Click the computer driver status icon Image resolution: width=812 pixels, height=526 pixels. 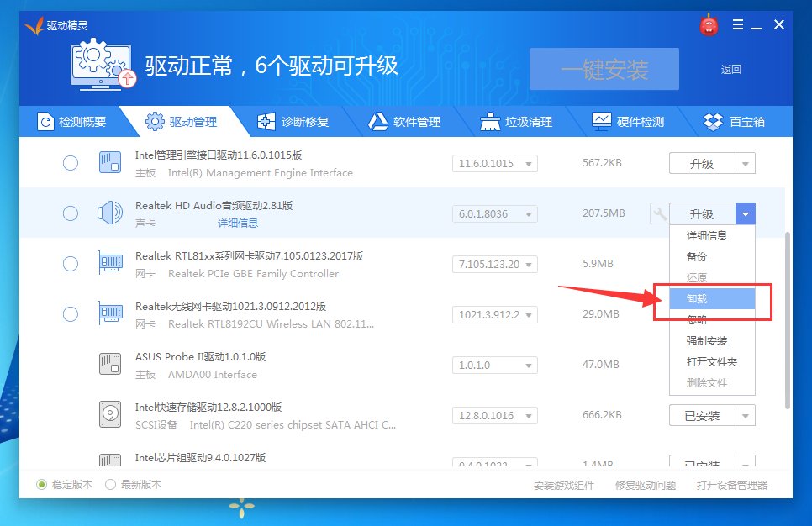click(x=103, y=66)
